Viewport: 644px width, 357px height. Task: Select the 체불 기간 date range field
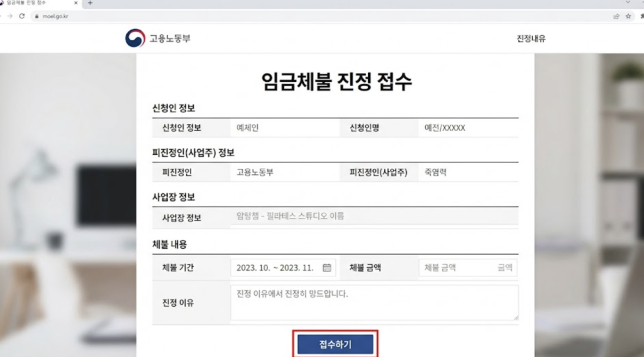283,268
